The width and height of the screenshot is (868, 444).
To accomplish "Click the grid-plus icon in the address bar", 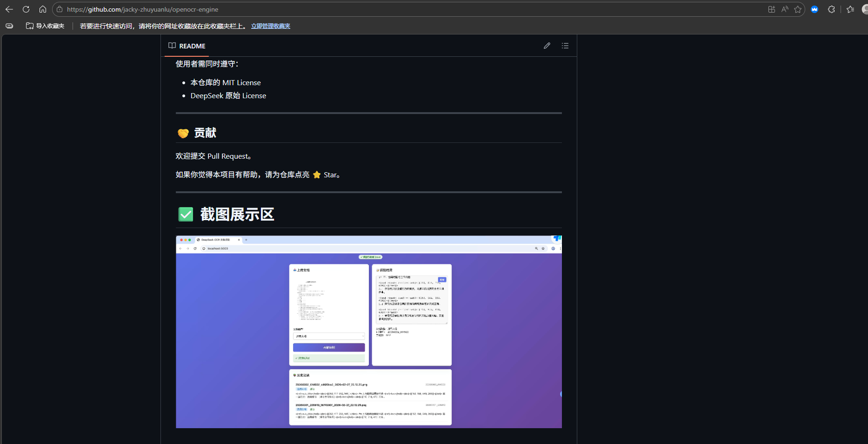I will [772, 9].
